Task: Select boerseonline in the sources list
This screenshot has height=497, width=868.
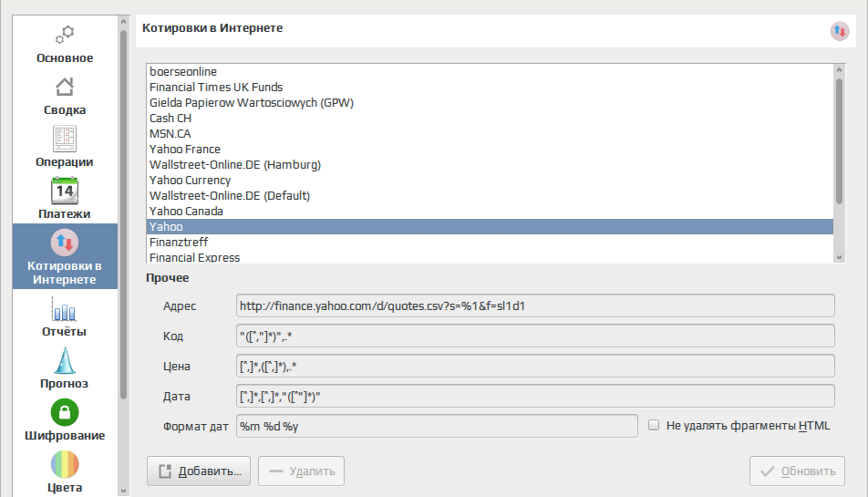Action: (490, 71)
